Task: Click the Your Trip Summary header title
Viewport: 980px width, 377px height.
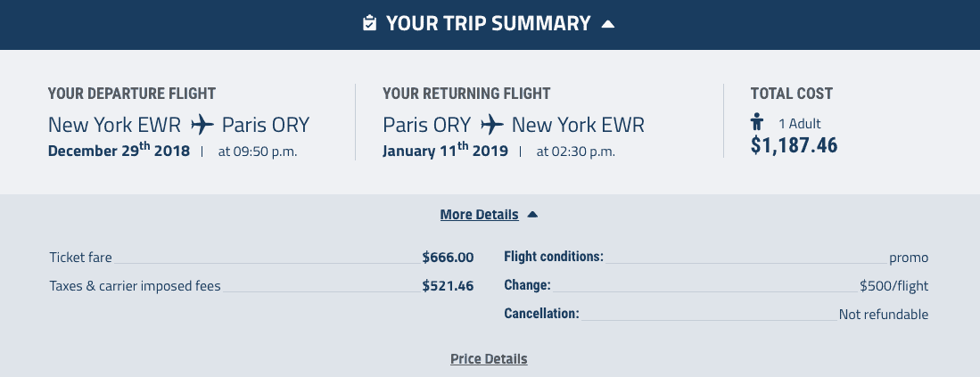Action: pyautogui.click(x=488, y=24)
